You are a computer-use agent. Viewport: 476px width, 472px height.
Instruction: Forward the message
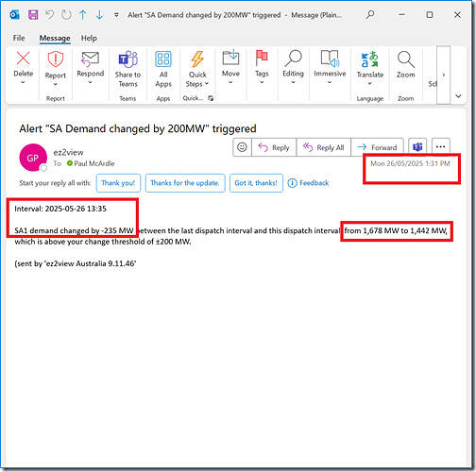377,147
